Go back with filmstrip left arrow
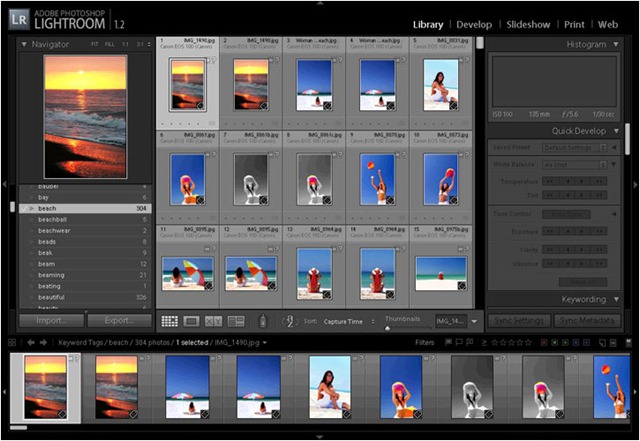Screen dimensions: 640x441 pos(31,342)
